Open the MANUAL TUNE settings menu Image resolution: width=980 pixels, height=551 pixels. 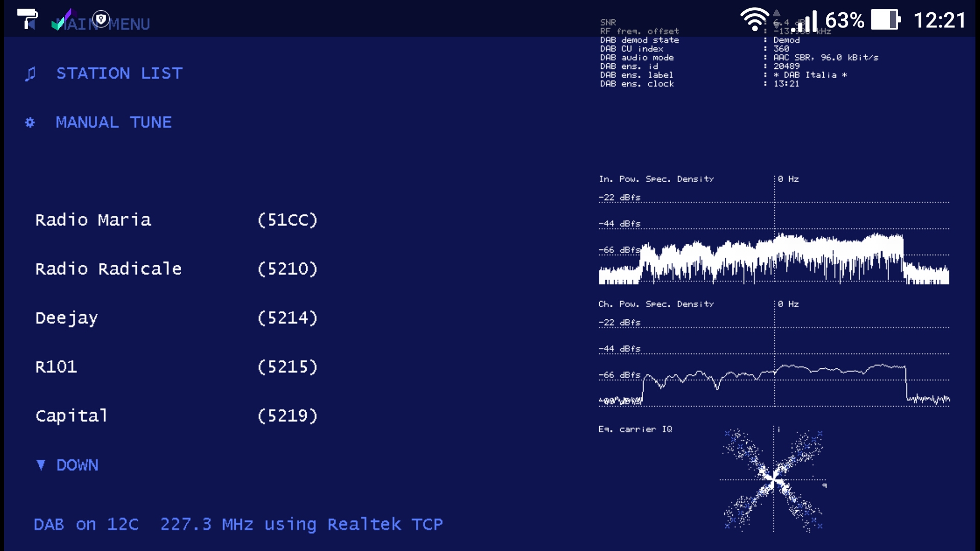click(x=114, y=122)
